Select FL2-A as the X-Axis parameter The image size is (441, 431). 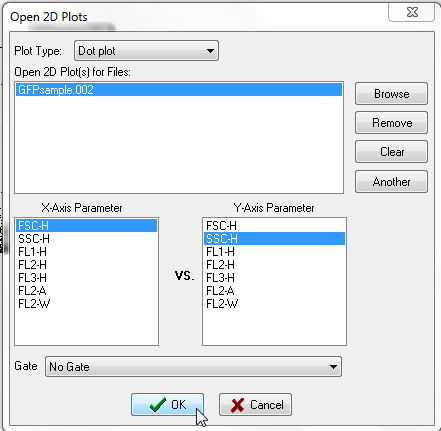tap(86, 291)
